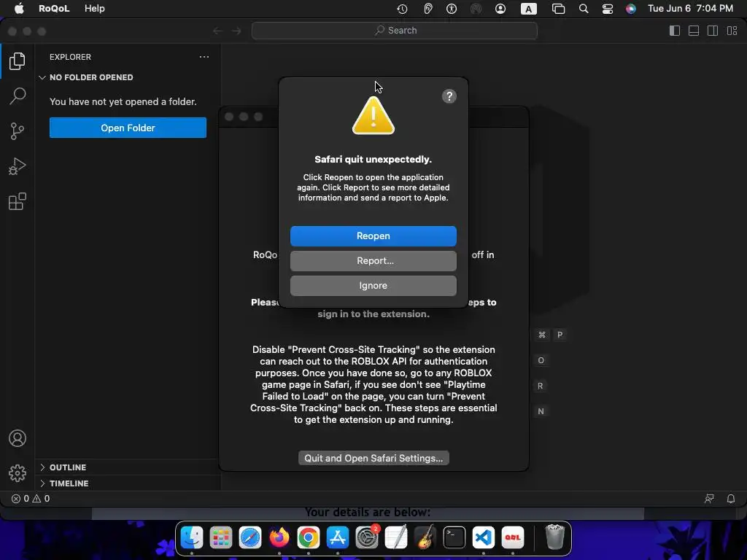Open the Manage gear icon
This screenshot has height=560, width=747.
(18, 472)
